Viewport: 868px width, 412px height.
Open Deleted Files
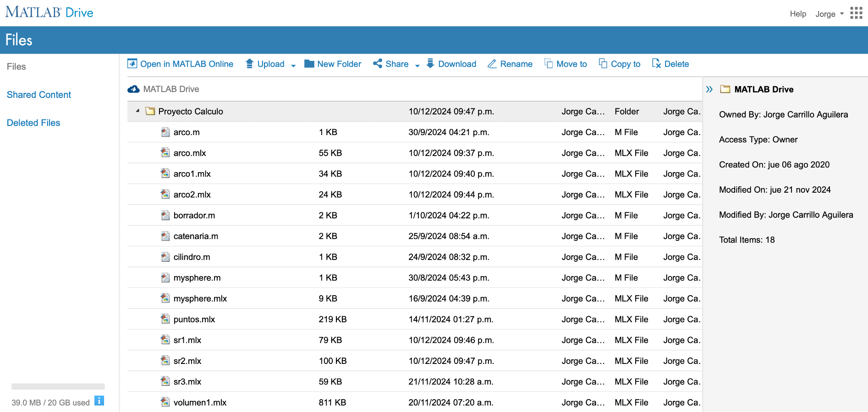tap(33, 122)
